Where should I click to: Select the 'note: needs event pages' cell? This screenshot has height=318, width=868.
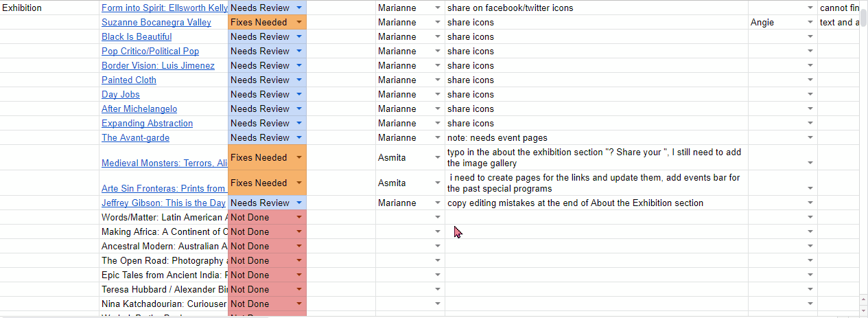(x=596, y=137)
